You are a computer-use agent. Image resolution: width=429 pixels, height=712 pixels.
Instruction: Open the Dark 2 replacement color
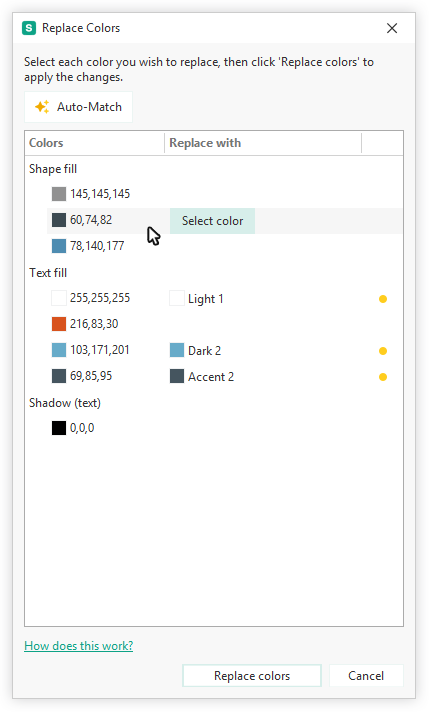pos(195,351)
